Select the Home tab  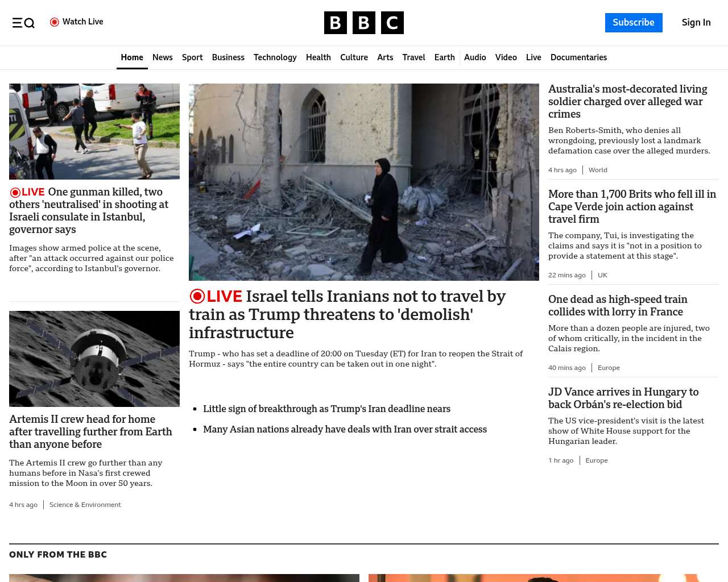click(132, 57)
